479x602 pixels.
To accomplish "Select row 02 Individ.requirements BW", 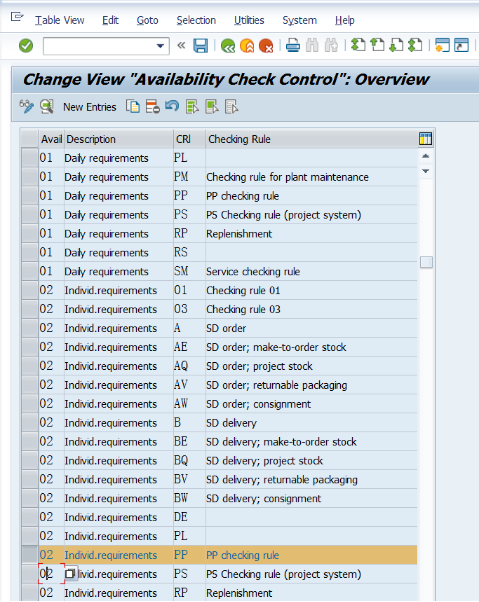I will tap(30, 498).
